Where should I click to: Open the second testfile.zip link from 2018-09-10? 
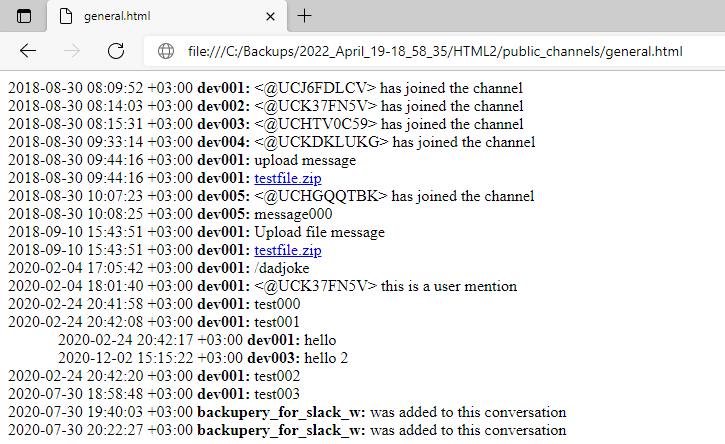coord(288,250)
